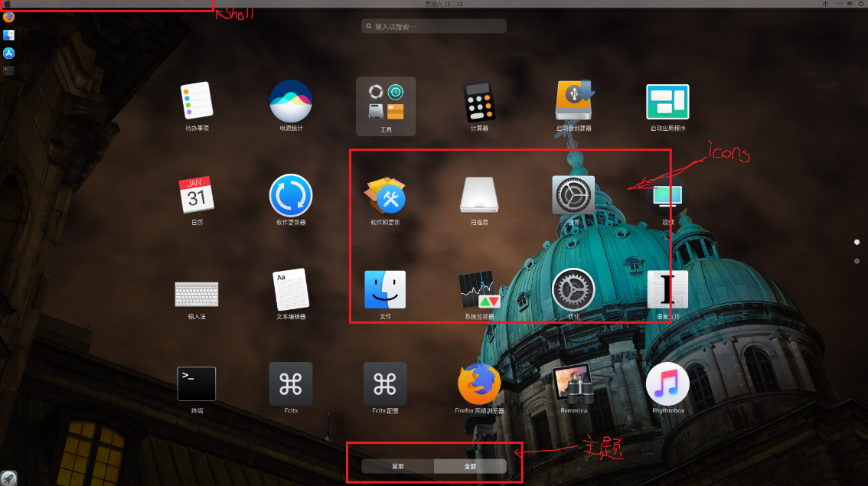
Task: Open Firefox from the dock
Action: [8, 17]
